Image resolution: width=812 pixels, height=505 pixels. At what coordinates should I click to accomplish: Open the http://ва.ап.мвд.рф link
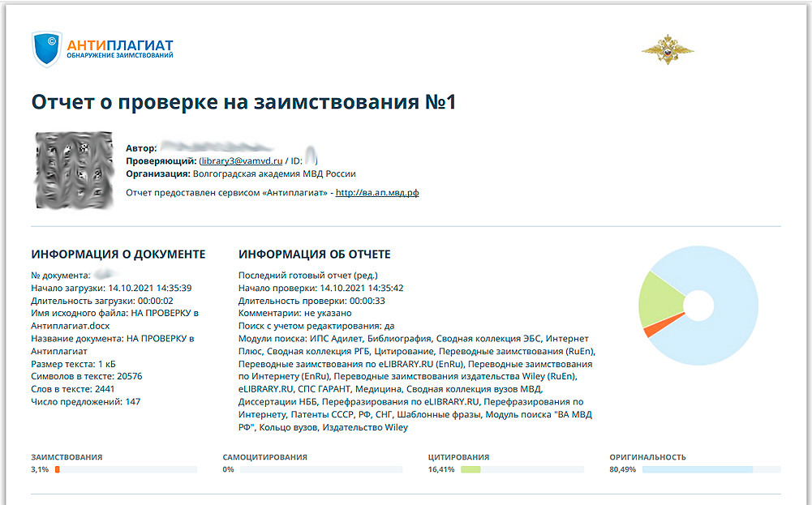[x=377, y=192]
